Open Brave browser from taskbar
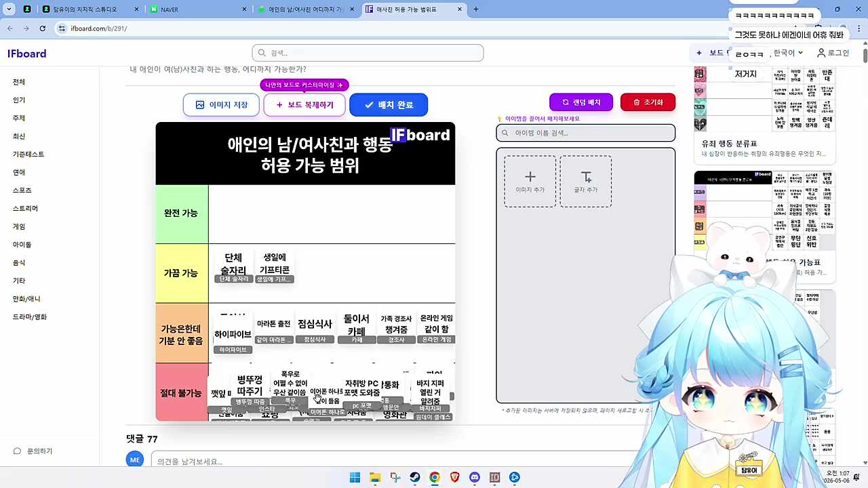The height and width of the screenshot is (488, 868). pyautogui.click(x=454, y=478)
